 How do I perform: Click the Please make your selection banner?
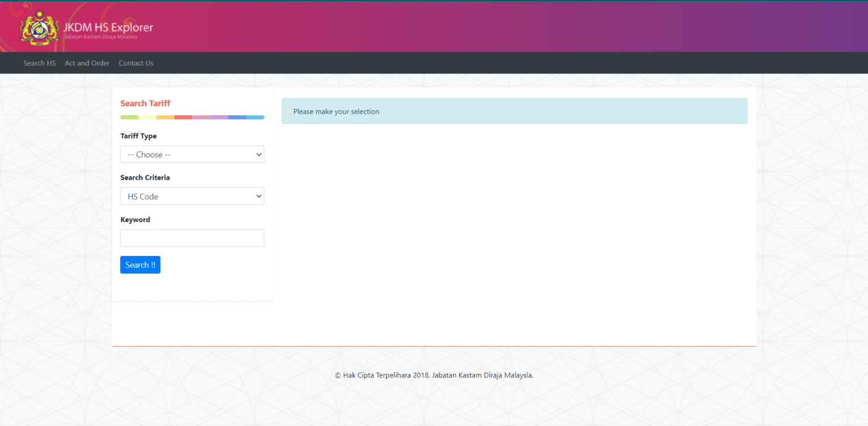click(514, 111)
